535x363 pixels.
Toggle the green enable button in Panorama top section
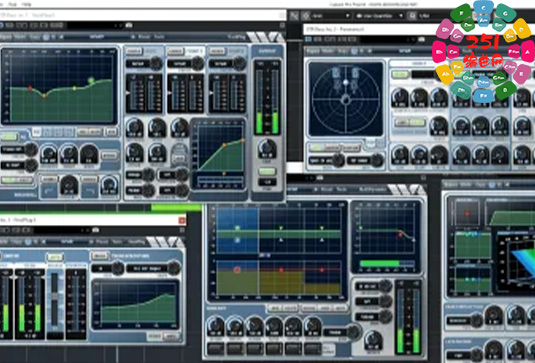[x=400, y=74]
